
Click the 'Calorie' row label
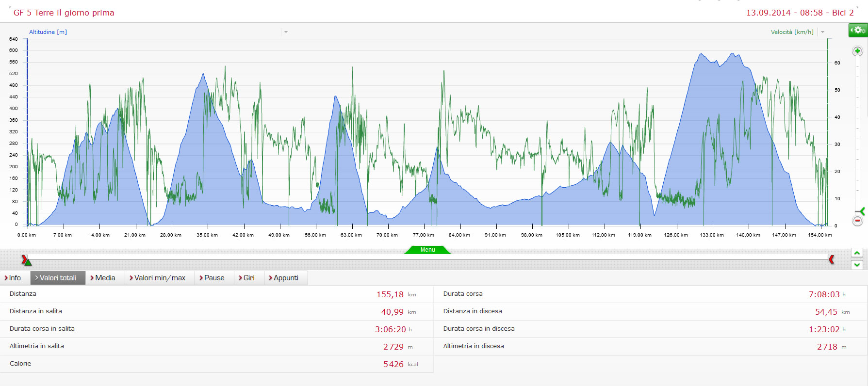pos(20,363)
